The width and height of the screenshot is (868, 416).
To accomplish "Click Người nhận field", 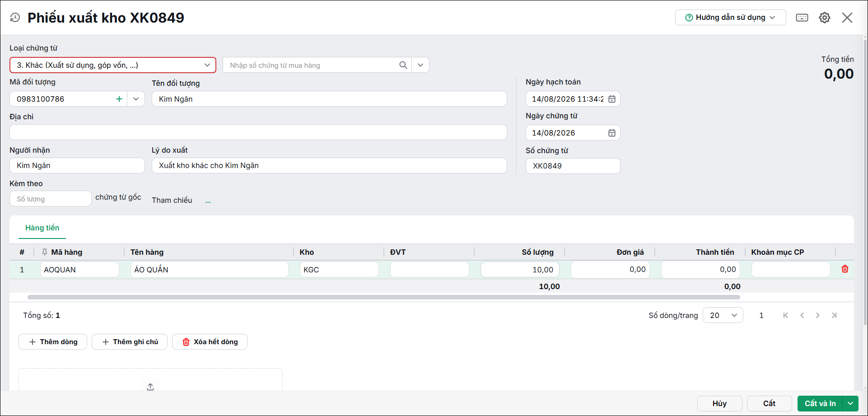I will (x=77, y=165).
